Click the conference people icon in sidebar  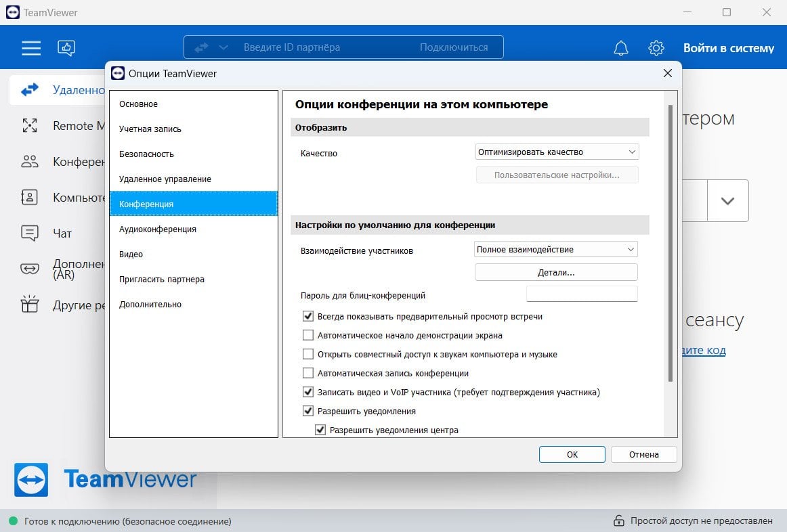point(30,162)
